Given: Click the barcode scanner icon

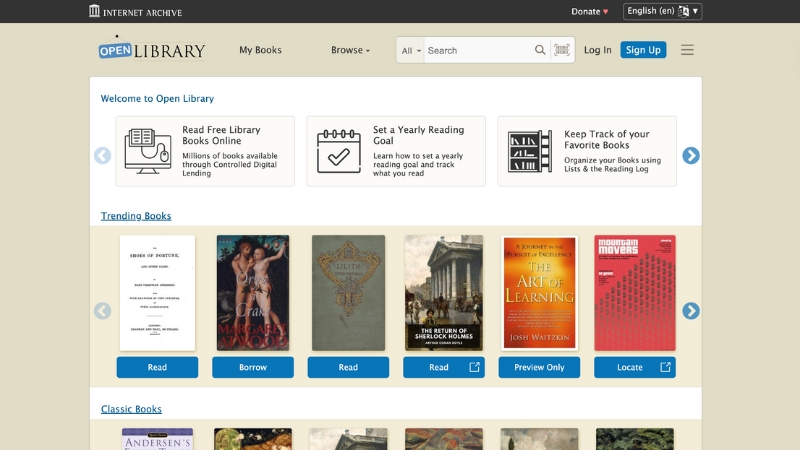Looking at the screenshot, I should point(562,50).
